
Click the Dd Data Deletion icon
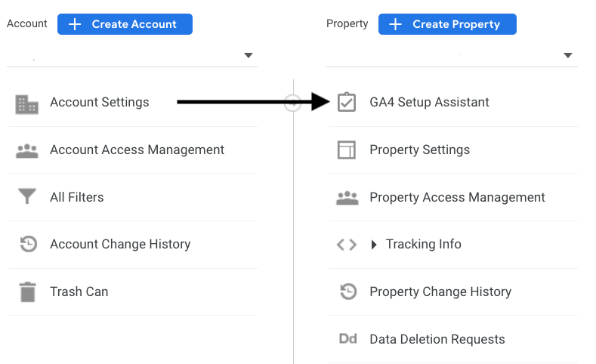point(347,338)
